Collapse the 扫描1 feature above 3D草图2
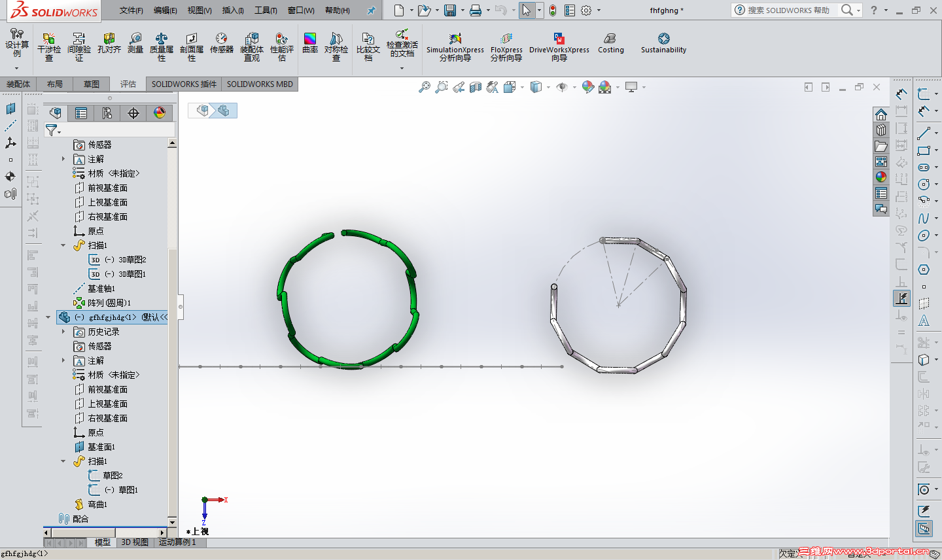This screenshot has height=560, width=942. pyautogui.click(x=63, y=245)
